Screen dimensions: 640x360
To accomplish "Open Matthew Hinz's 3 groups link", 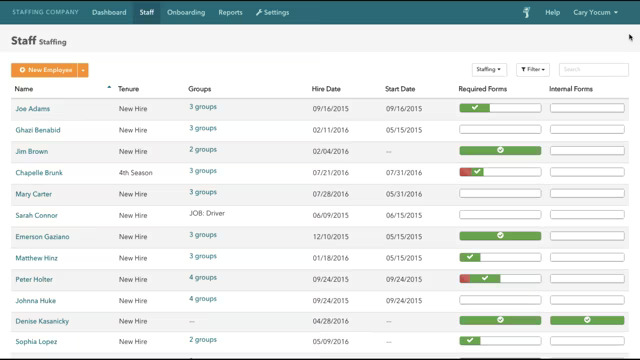I will (203, 256).
